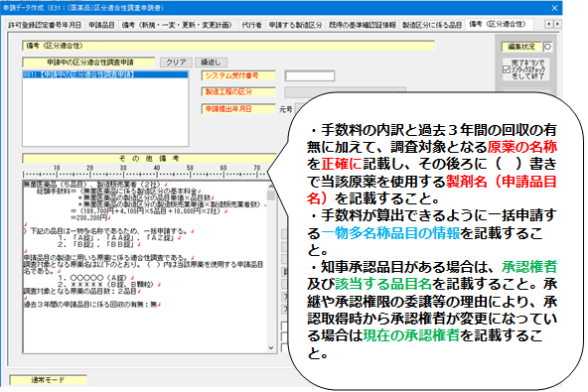Switch to the 申請品目 tab
Viewport: 588px width, 392px height.
[101, 25]
